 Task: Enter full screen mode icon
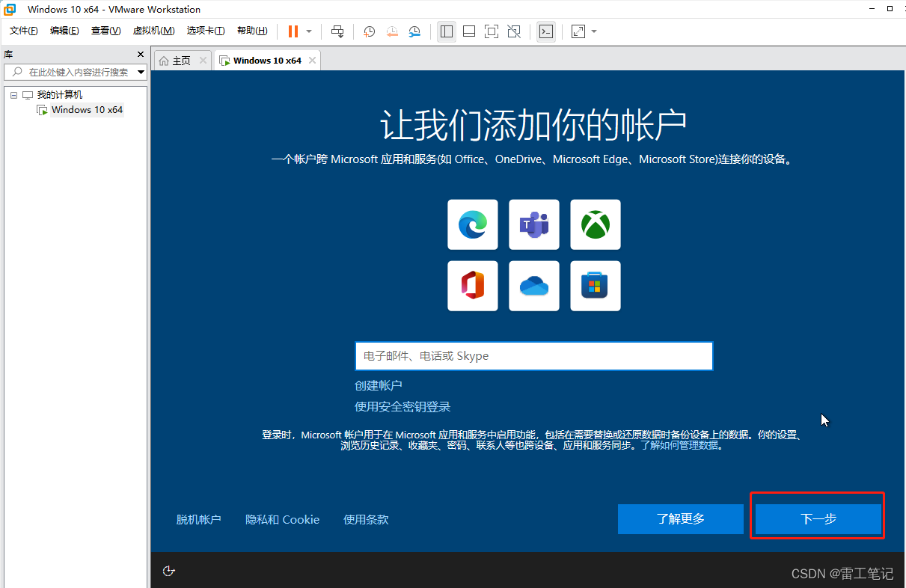click(492, 31)
